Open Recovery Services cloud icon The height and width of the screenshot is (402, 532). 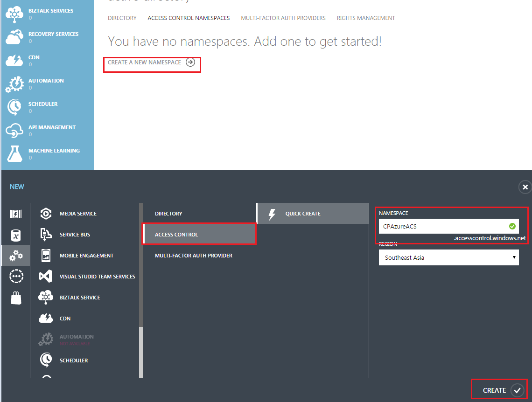tap(14, 37)
